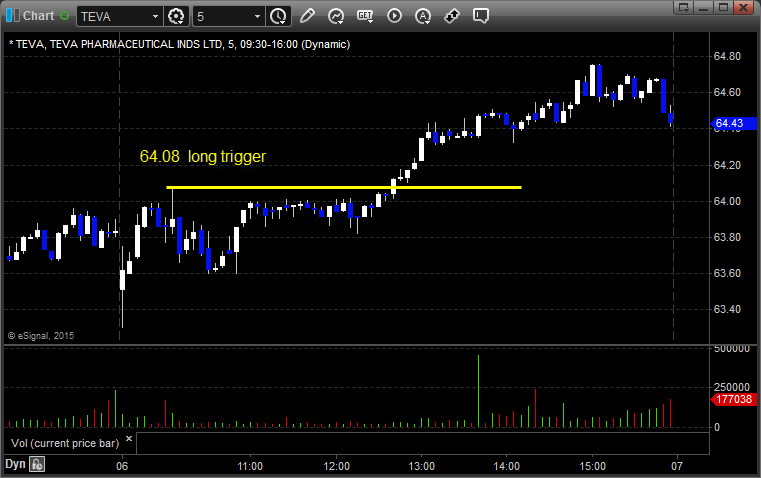The height and width of the screenshot is (478, 761).
Task: Click the Vol (current price bar) label
Action: [x=65, y=443]
